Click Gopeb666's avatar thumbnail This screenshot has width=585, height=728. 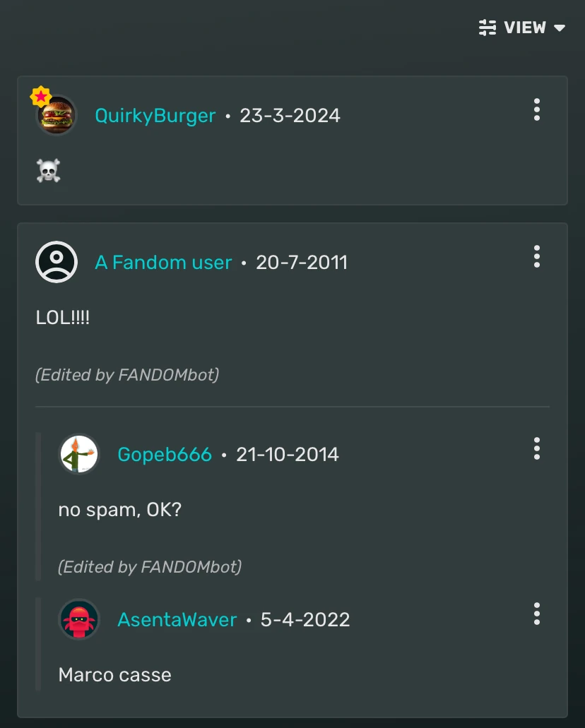[x=79, y=454]
